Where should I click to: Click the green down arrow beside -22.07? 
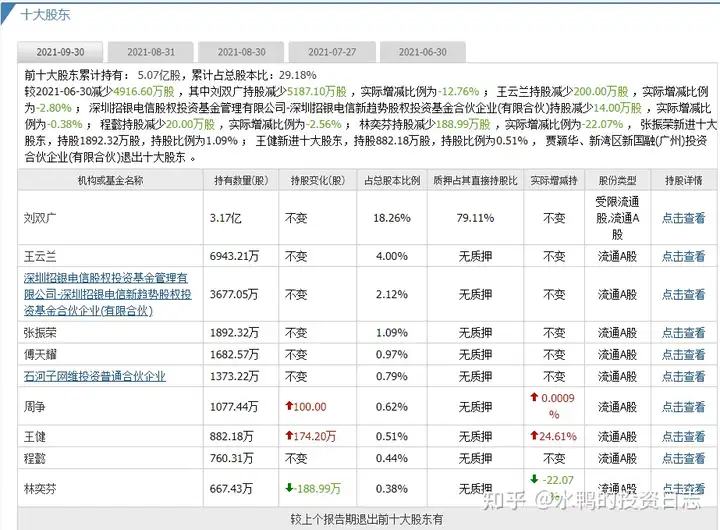[x=534, y=479]
